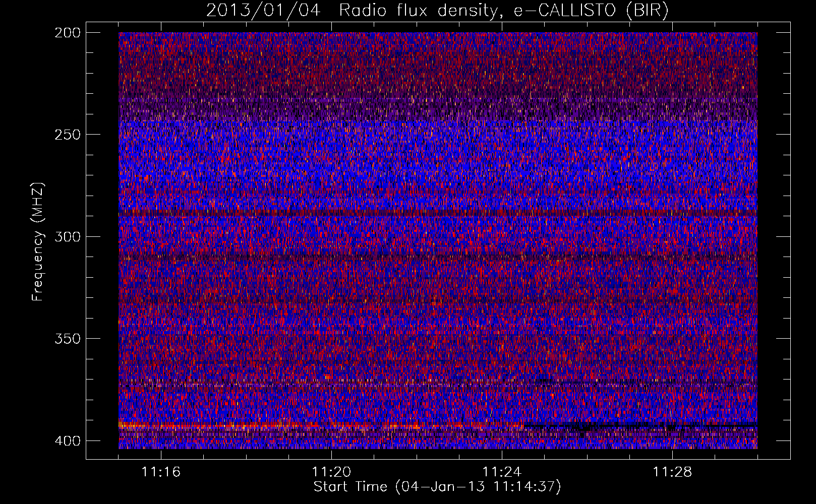
Task: Click the 250 frequency tick label
Action: (67, 135)
